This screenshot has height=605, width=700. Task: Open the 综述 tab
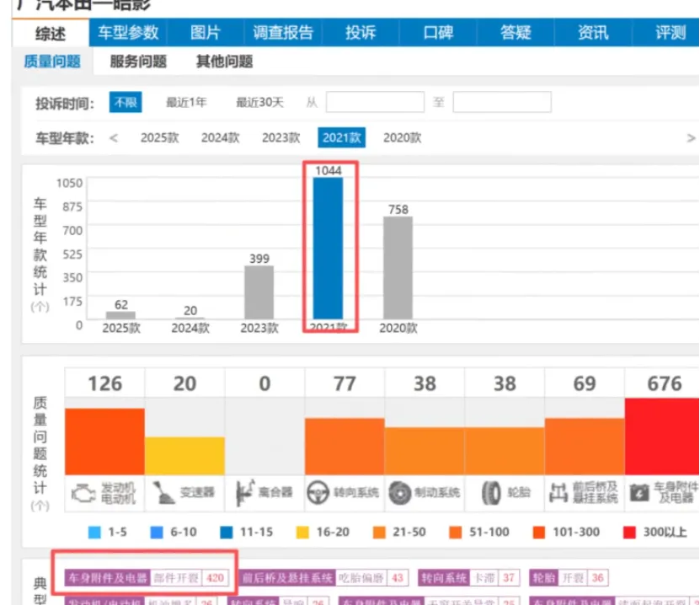click(x=51, y=33)
